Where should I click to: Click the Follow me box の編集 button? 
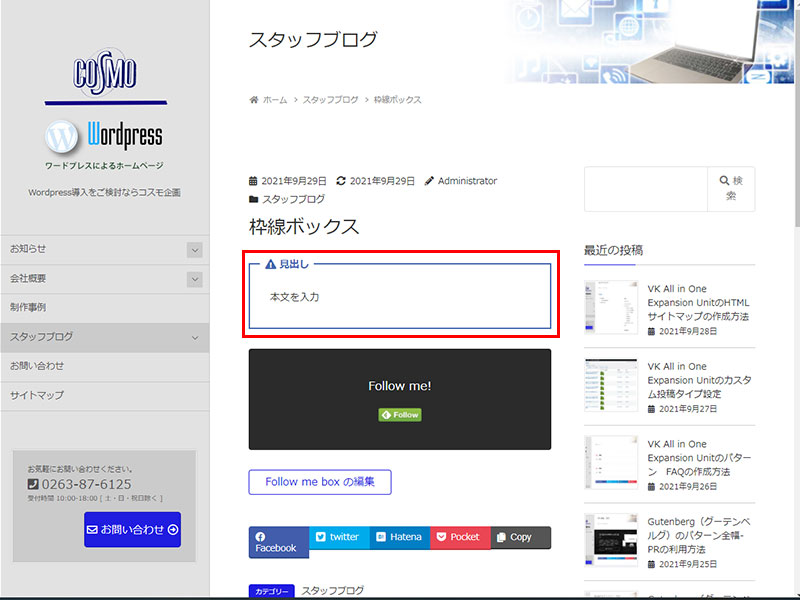pyautogui.click(x=320, y=482)
